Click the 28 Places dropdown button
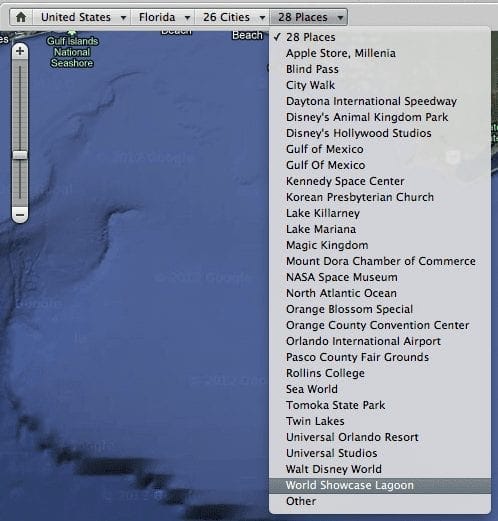This screenshot has width=498, height=521. coord(308,17)
